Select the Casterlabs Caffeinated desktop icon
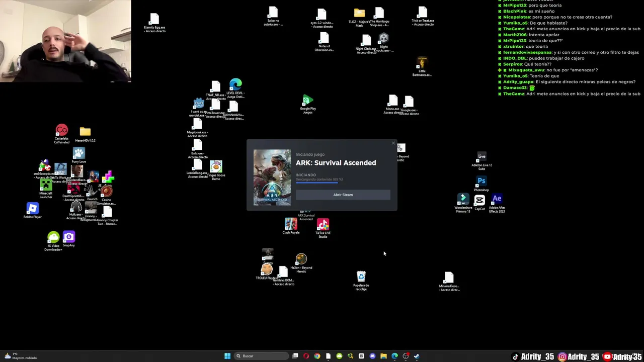This screenshot has width=644, height=362. 61,134
